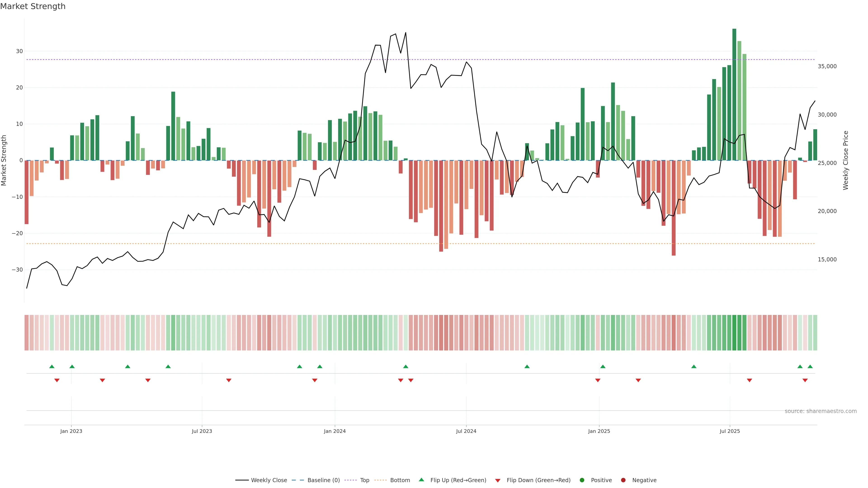Click the dark red Negative circle in legend
The height and width of the screenshot is (488, 868).
[623, 480]
